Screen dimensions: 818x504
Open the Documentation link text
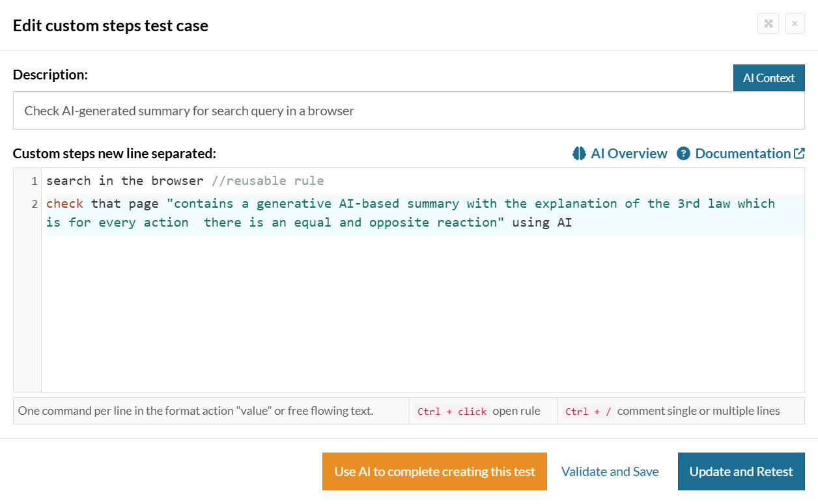coord(742,154)
